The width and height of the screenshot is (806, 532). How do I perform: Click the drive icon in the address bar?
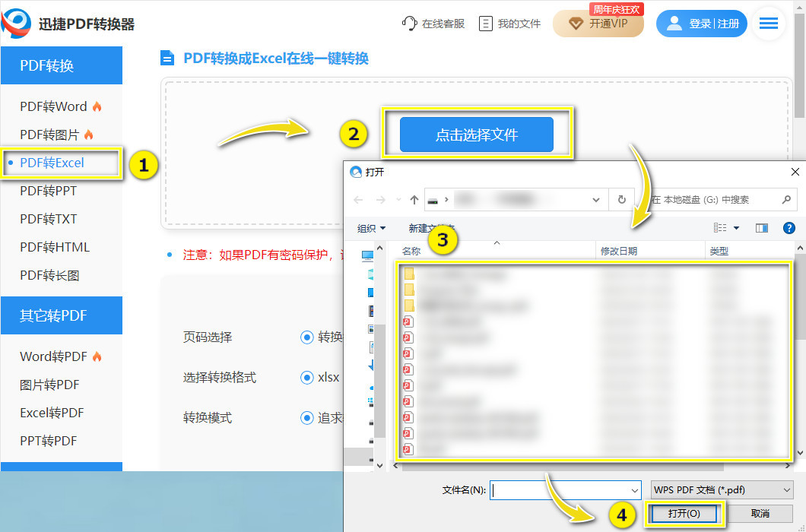pyautogui.click(x=433, y=200)
